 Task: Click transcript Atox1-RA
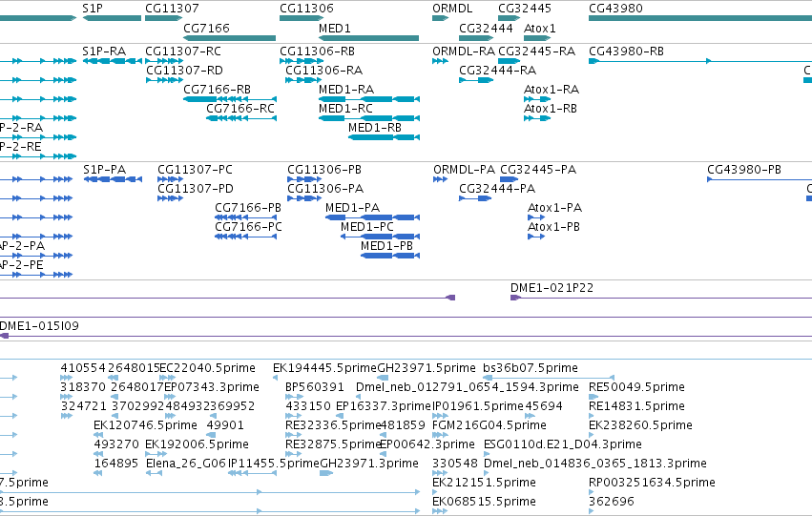click(x=537, y=99)
